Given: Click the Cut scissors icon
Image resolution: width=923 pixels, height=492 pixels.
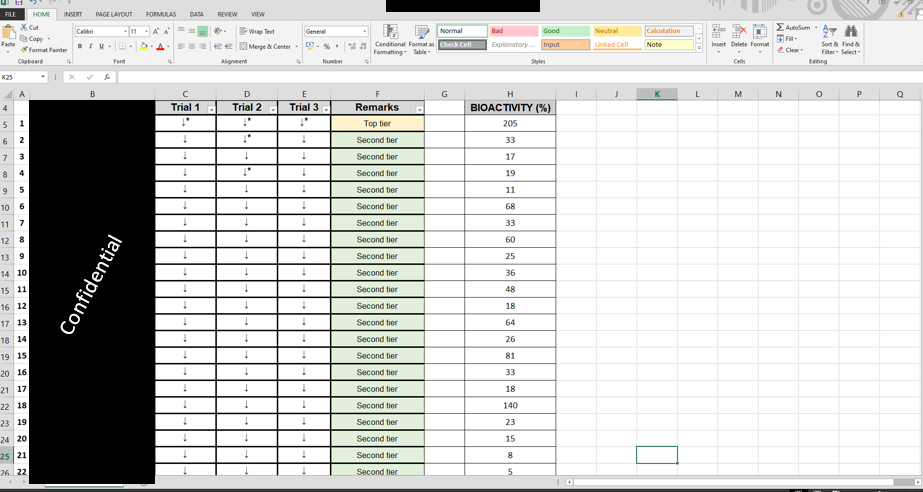Looking at the screenshot, I should (x=24, y=27).
